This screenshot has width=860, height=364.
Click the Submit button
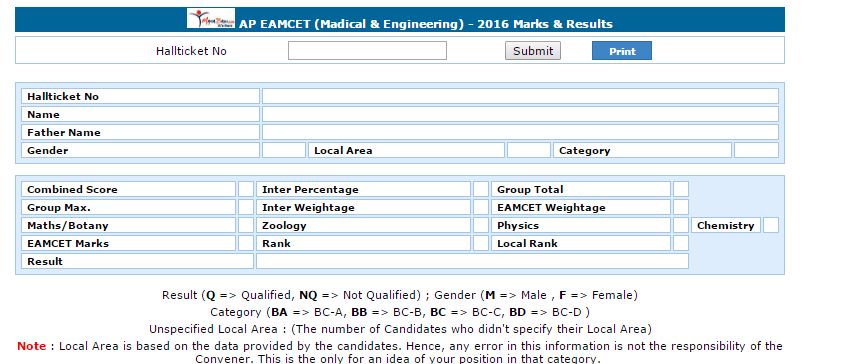pos(533,51)
